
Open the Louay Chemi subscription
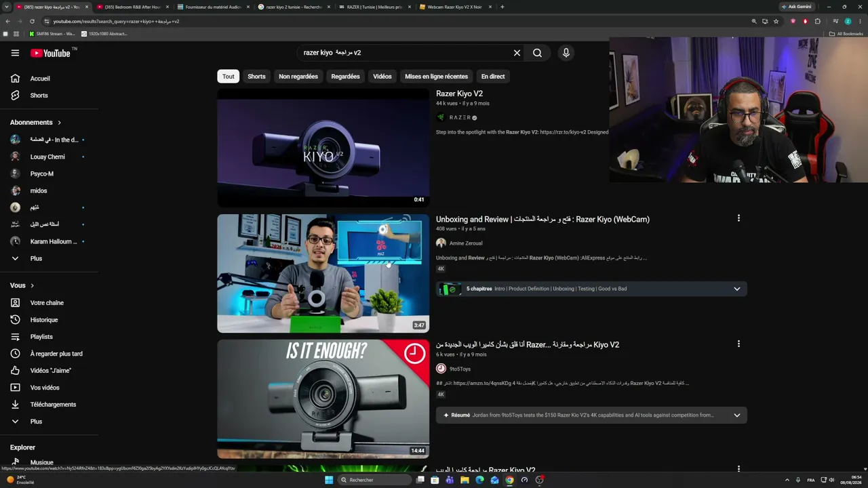pyautogui.click(x=49, y=157)
